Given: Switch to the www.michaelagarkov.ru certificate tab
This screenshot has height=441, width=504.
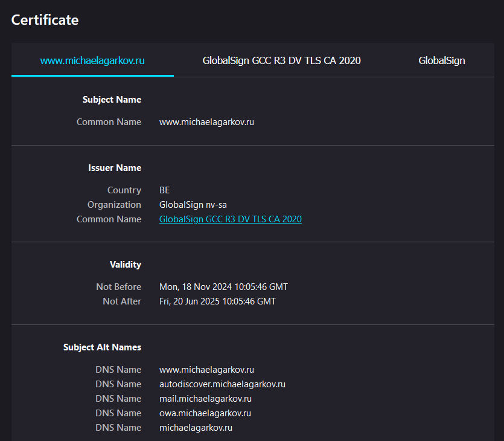Looking at the screenshot, I should point(92,60).
